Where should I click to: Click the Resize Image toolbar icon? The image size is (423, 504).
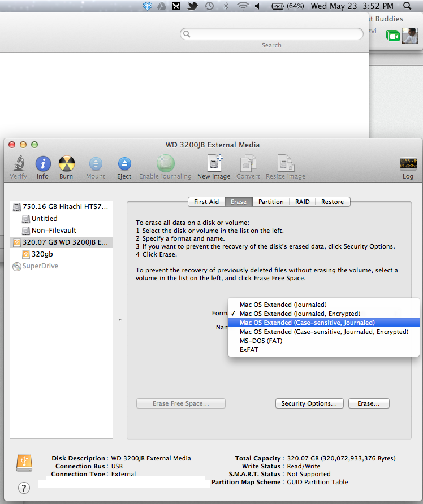pyautogui.click(x=286, y=163)
